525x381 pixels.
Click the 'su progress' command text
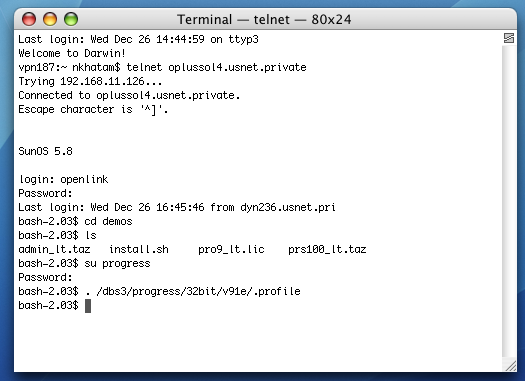pyautogui.click(x=117, y=264)
